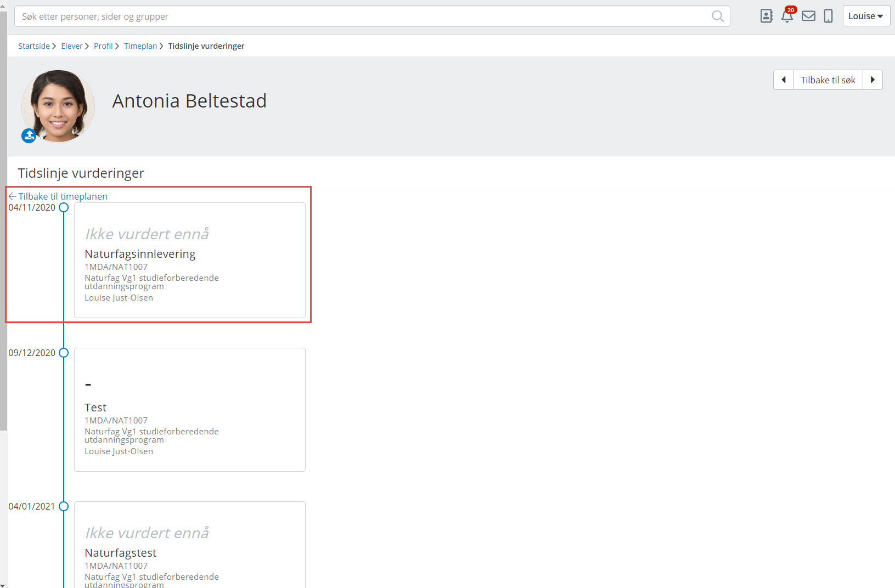Open the messages envelope icon
This screenshot has width=895, height=588.
tap(808, 16)
